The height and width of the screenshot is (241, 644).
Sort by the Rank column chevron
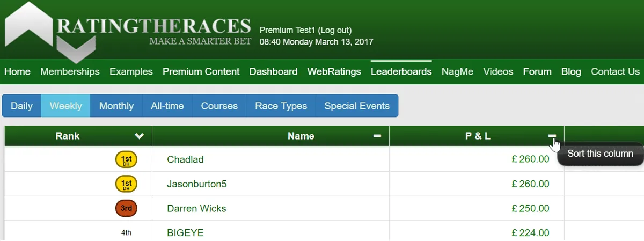[x=140, y=136]
